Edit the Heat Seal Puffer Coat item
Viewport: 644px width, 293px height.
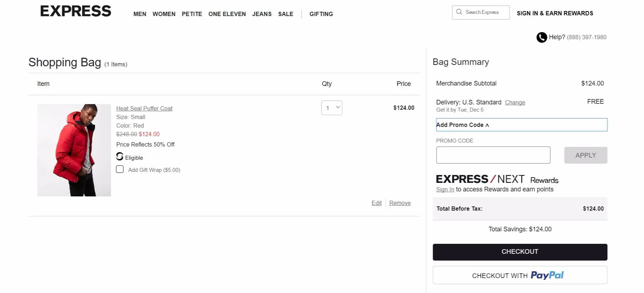click(x=376, y=203)
